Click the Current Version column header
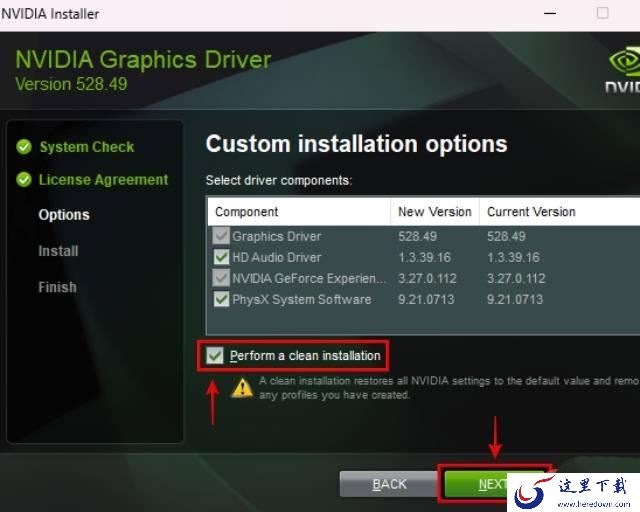 click(x=531, y=211)
